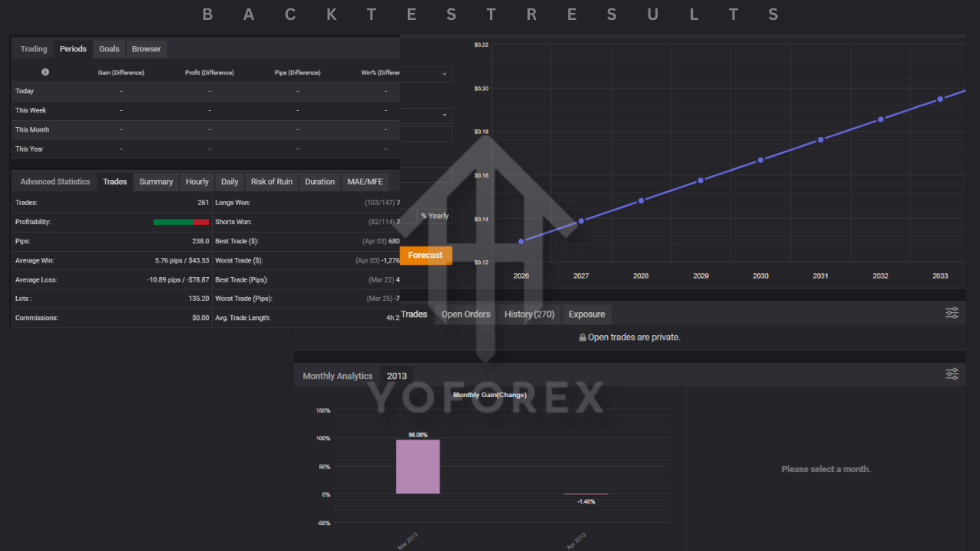The width and height of the screenshot is (980, 551).
Task: Open the Browser tab
Action: pos(146,49)
